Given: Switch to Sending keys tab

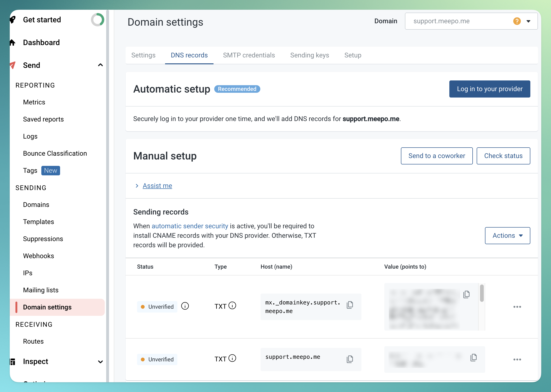Looking at the screenshot, I should coord(309,55).
